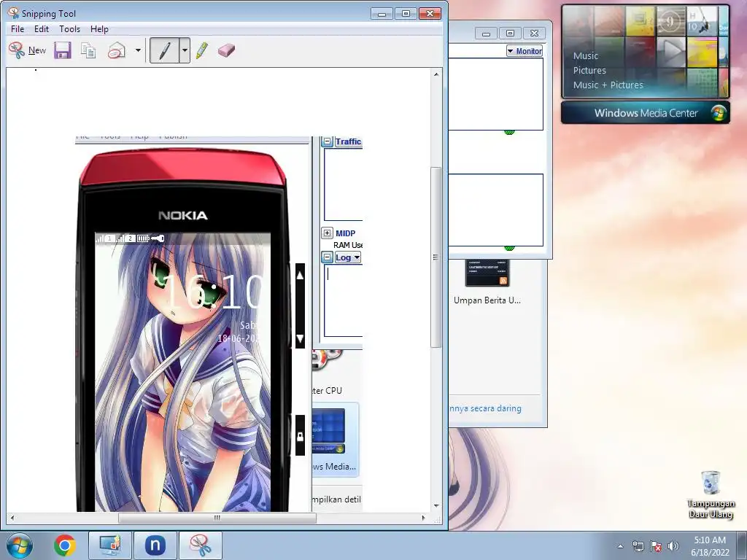The image size is (747, 560).
Task: Click the phone's down arrow key
Action: click(300, 338)
